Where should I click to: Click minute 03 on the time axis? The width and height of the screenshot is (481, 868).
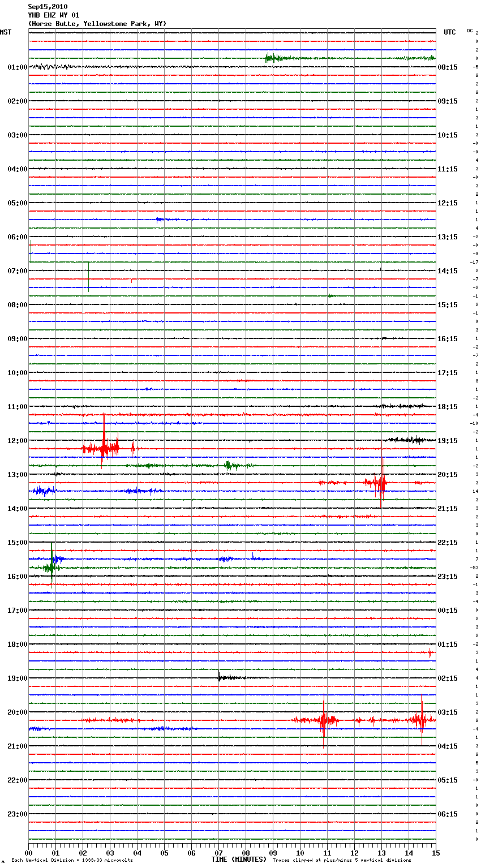coord(110,853)
